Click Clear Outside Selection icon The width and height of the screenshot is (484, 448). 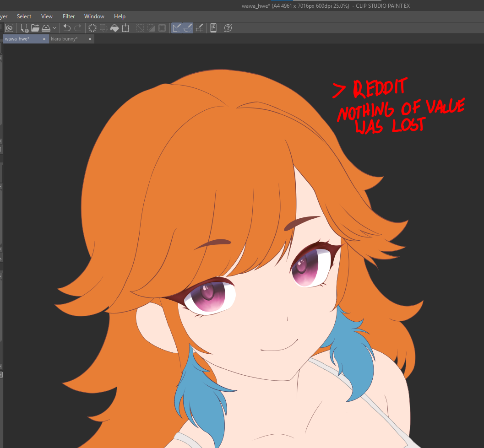click(103, 28)
